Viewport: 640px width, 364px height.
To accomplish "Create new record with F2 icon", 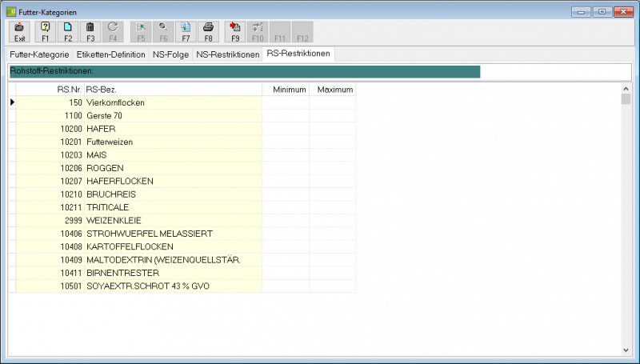I will (68, 32).
